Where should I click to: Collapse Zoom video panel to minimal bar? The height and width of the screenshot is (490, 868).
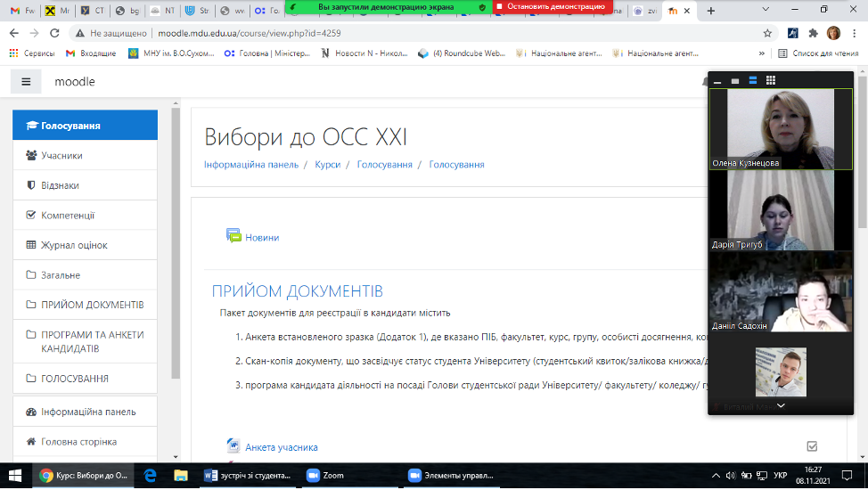tap(718, 81)
